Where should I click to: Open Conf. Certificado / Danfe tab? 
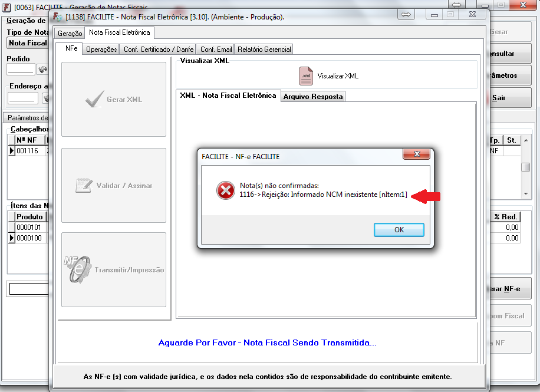(x=159, y=50)
